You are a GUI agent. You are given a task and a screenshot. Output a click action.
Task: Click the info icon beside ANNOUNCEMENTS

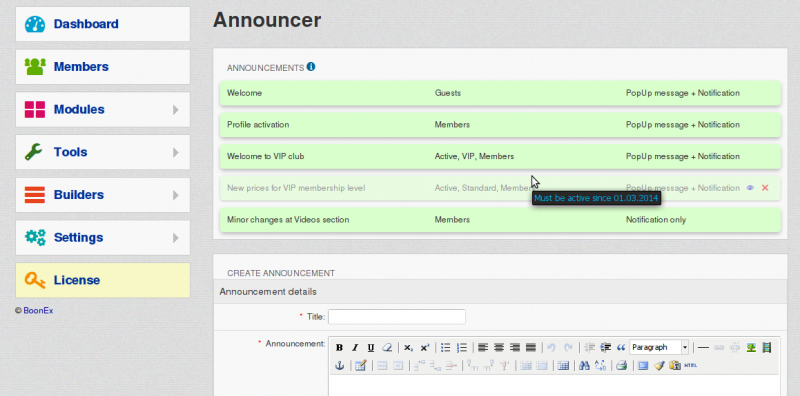point(311,67)
